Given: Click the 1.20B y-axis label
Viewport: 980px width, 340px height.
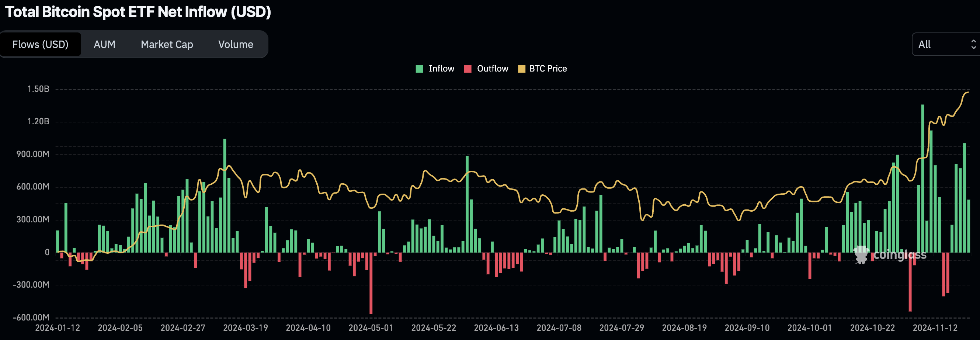Looking at the screenshot, I should 38,122.
